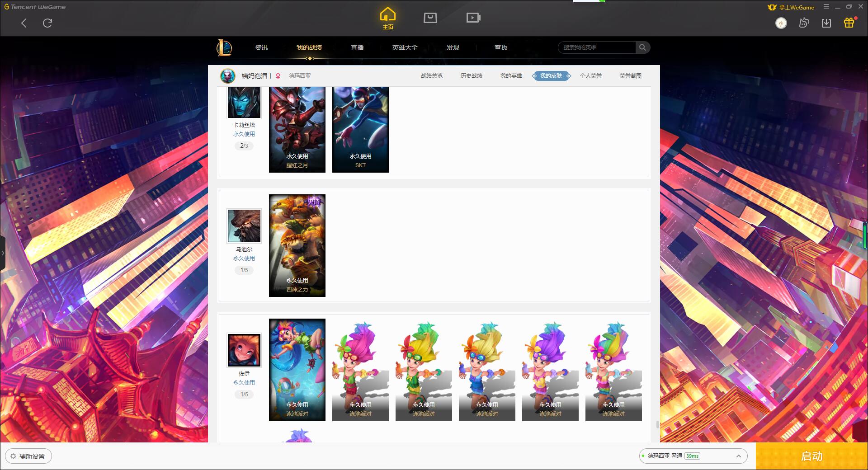This screenshot has height=470, width=868.
Task: Switch to the 我的战绩 tab
Action: (x=309, y=47)
